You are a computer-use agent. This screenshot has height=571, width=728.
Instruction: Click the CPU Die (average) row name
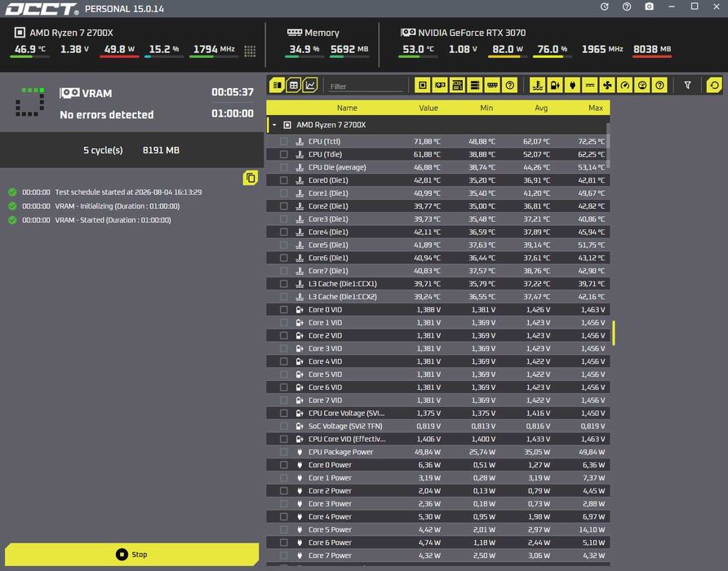337,167
